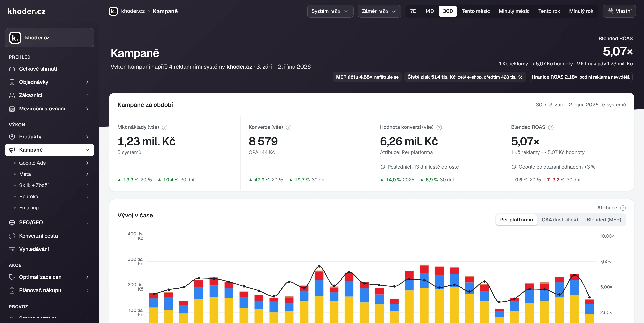Click help icon next to Hodnota konverzí (vše)
Viewport: 644px width, 323px height.
439,127
